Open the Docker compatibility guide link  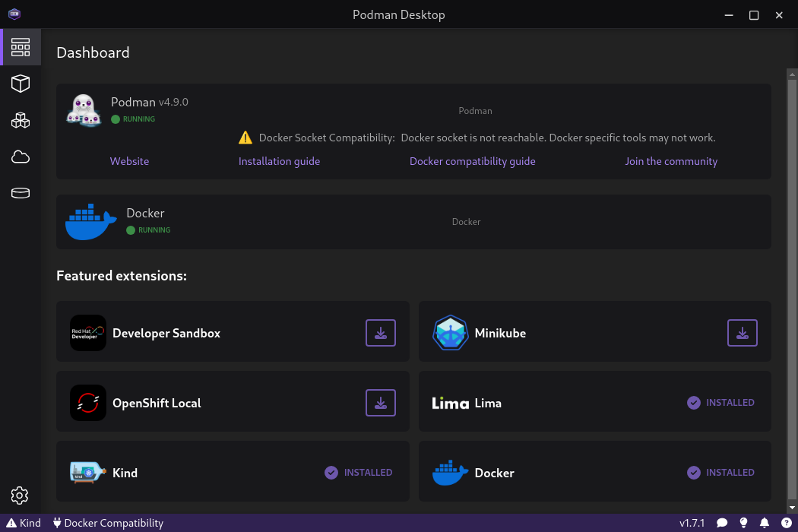472,161
